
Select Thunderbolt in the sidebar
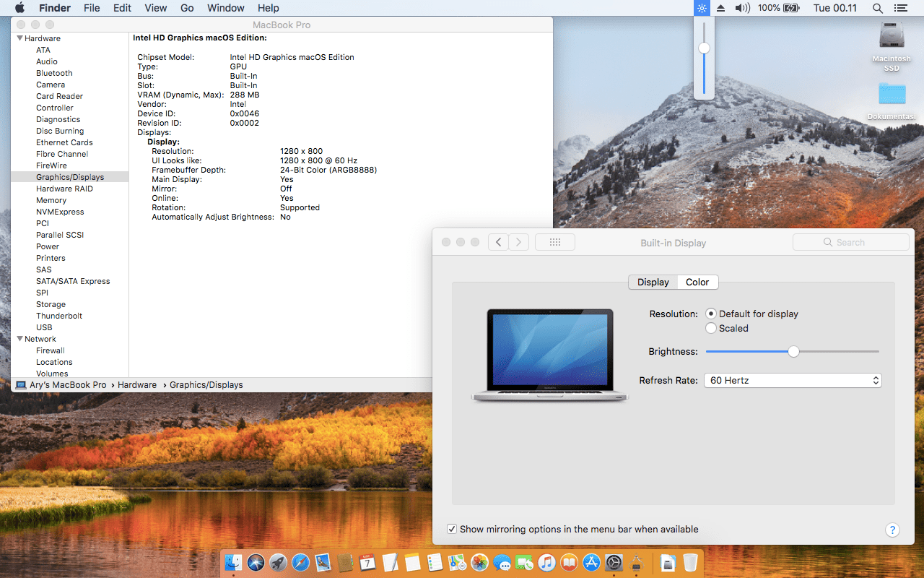[x=59, y=316]
